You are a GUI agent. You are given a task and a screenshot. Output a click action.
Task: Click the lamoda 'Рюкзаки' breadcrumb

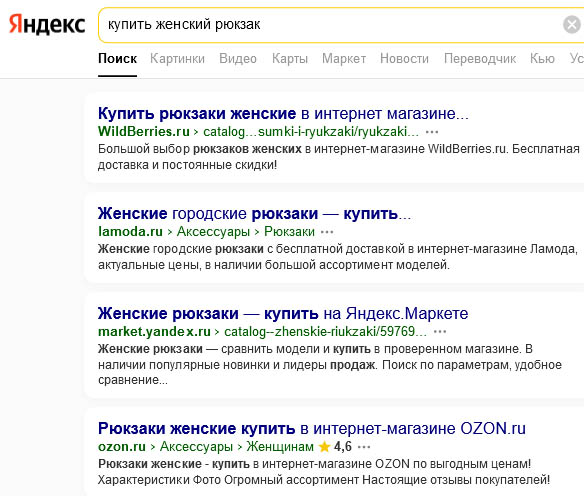click(289, 232)
